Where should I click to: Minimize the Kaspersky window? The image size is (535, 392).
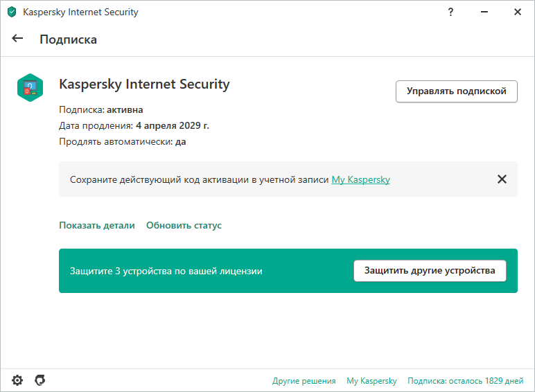click(x=484, y=12)
